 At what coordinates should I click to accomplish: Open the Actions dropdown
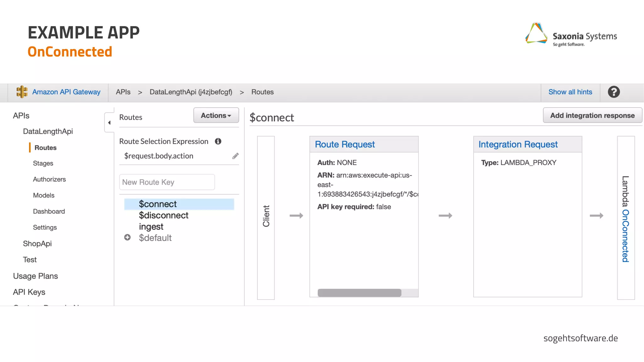pyautogui.click(x=216, y=115)
